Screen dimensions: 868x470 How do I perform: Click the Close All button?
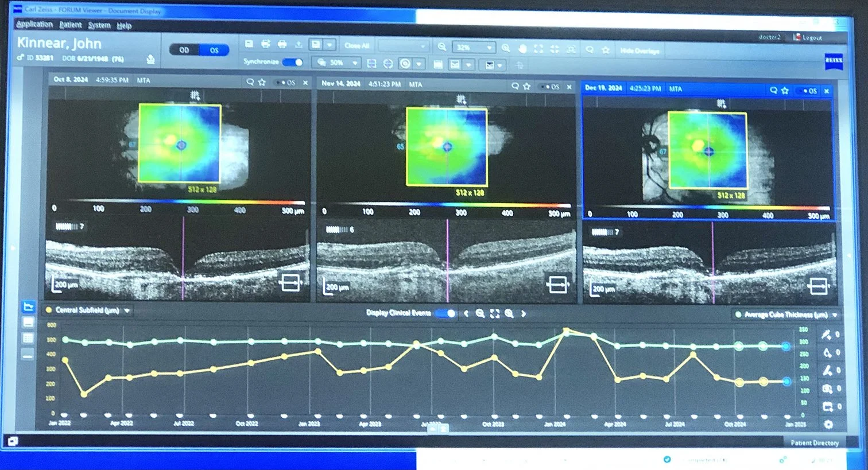point(356,45)
